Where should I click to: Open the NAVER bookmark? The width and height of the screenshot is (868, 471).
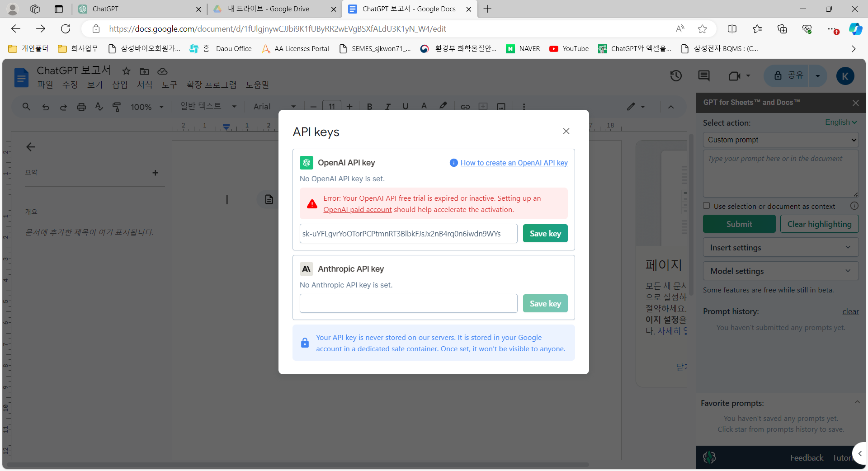(523, 49)
